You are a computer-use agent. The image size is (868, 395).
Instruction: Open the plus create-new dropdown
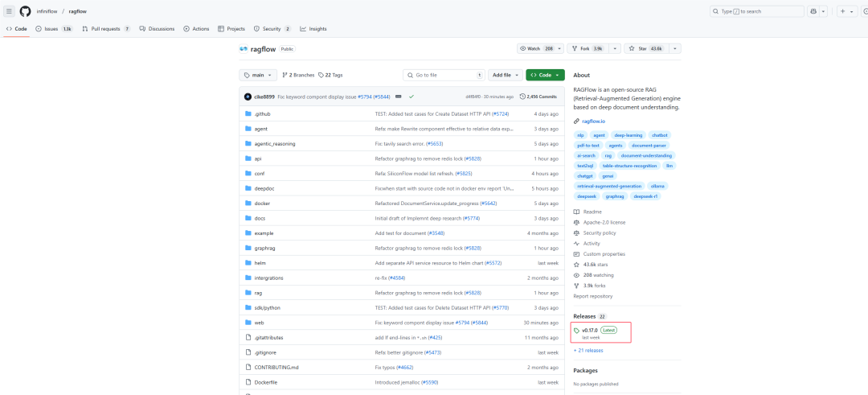pyautogui.click(x=845, y=11)
